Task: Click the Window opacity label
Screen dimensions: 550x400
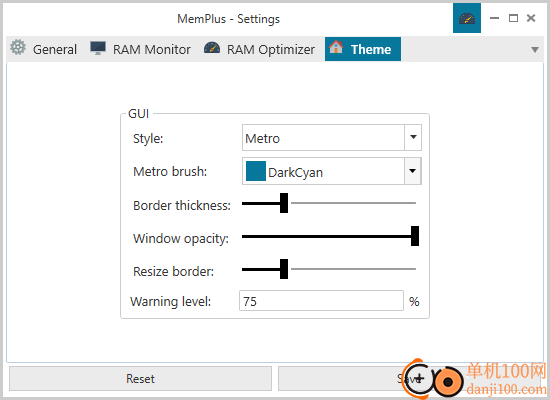Action: (181, 239)
